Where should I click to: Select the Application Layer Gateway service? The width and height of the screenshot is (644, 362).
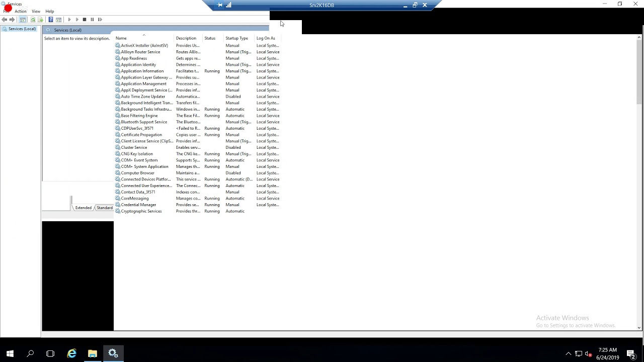[x=197, y=77]
